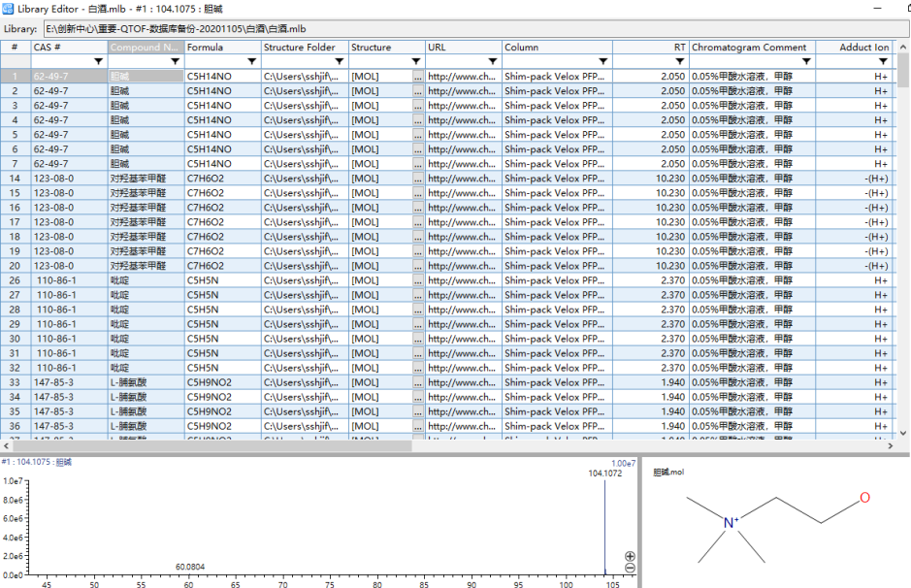The image size is (911, 588).
Task: Click the structure ellipsis button in row 33
Action: point(418,382)
